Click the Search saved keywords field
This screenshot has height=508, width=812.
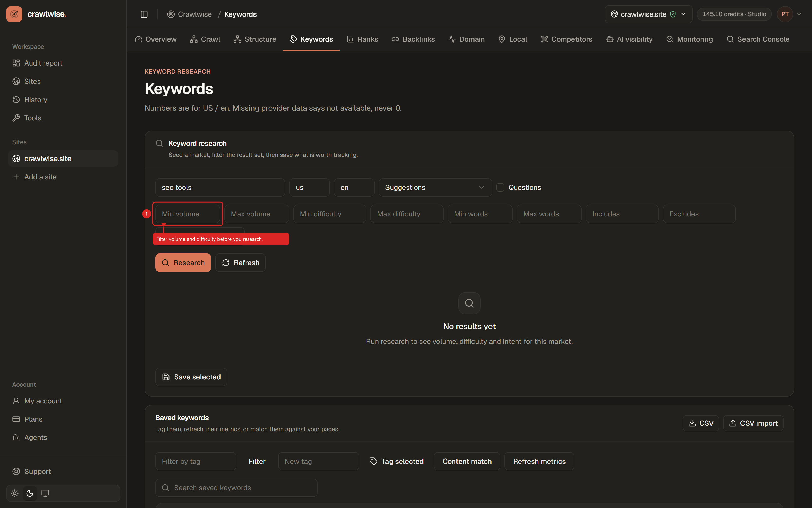(236, 488)
